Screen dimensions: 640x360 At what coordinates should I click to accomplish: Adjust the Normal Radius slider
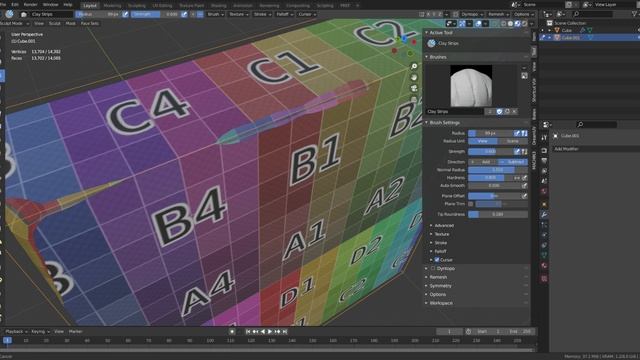click(x=498, y=170)
